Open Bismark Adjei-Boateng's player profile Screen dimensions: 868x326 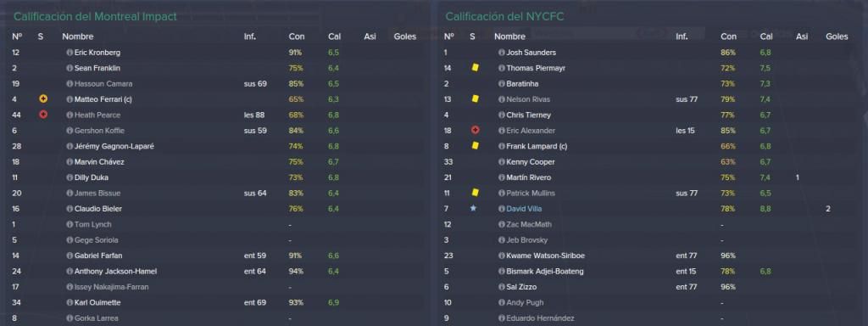[x=545, y=272]
